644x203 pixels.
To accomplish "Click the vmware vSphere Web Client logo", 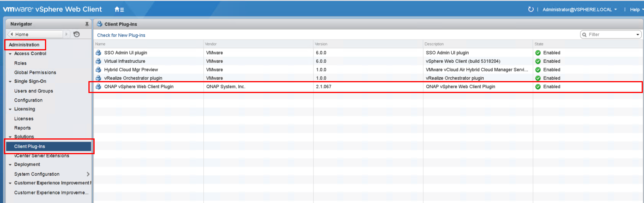I will [x=53, y=9].
